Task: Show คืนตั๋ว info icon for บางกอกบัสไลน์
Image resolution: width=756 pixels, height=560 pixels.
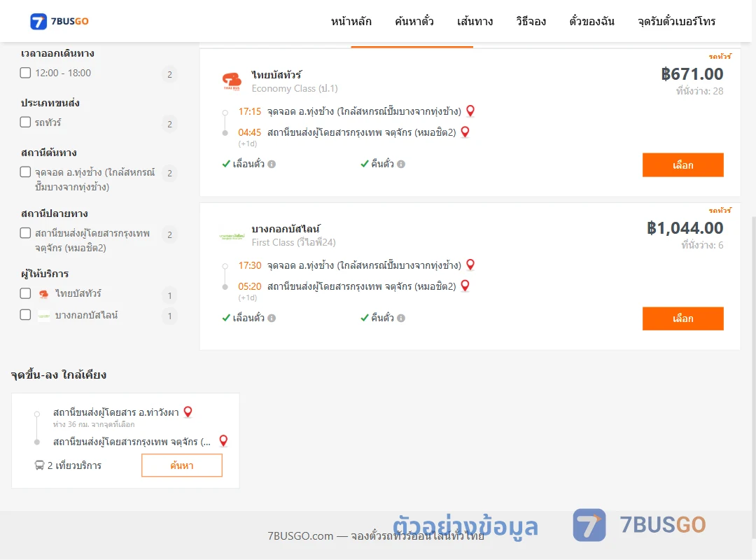Action: click(x=401, y=318)
